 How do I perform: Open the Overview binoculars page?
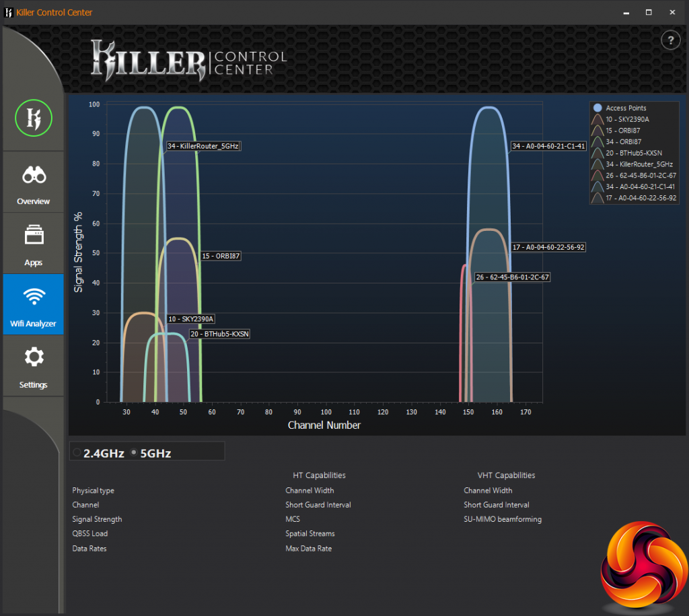[34, 175]
